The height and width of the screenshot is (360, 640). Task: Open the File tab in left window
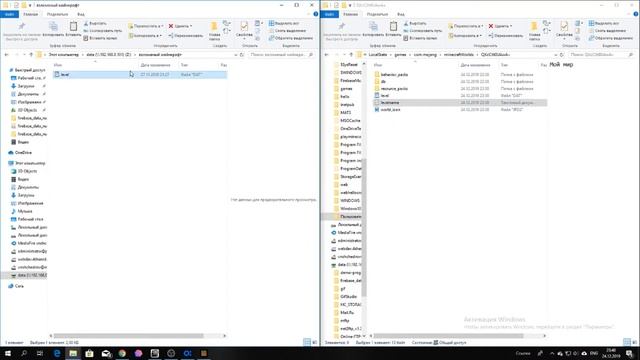click(x=9, y=14)
